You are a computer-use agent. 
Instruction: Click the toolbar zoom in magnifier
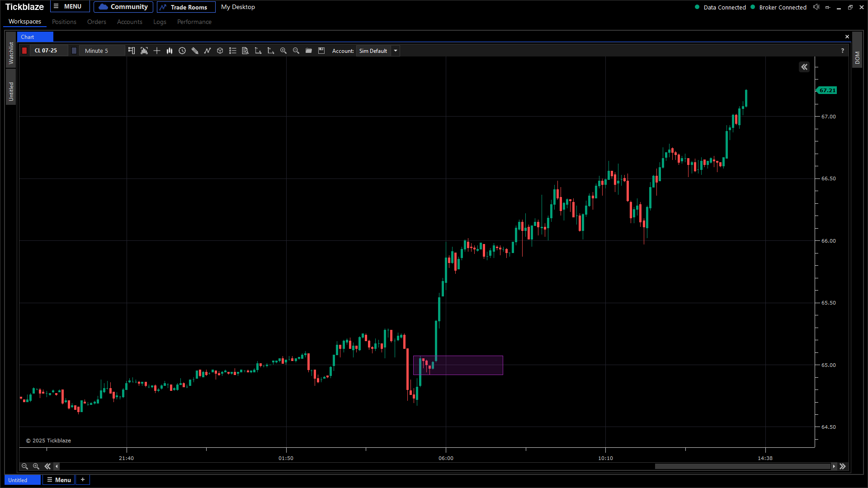(283, 51)
